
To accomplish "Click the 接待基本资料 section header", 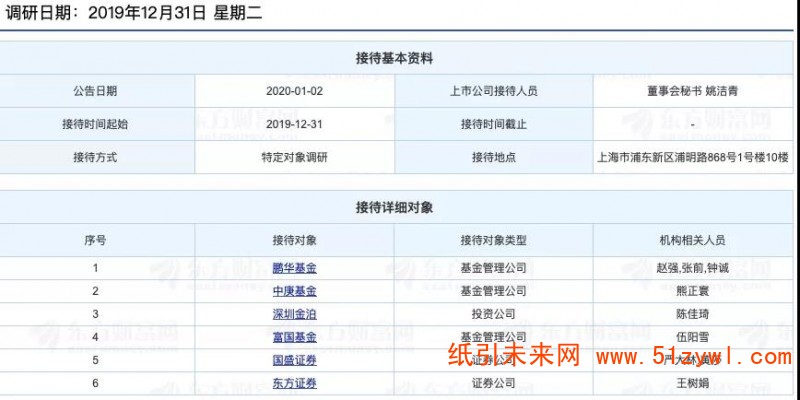I will click(394, 59).
